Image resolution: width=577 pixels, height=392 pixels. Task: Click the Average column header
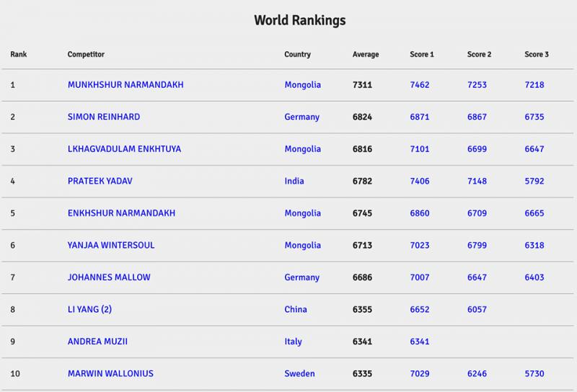coord(365,55)
